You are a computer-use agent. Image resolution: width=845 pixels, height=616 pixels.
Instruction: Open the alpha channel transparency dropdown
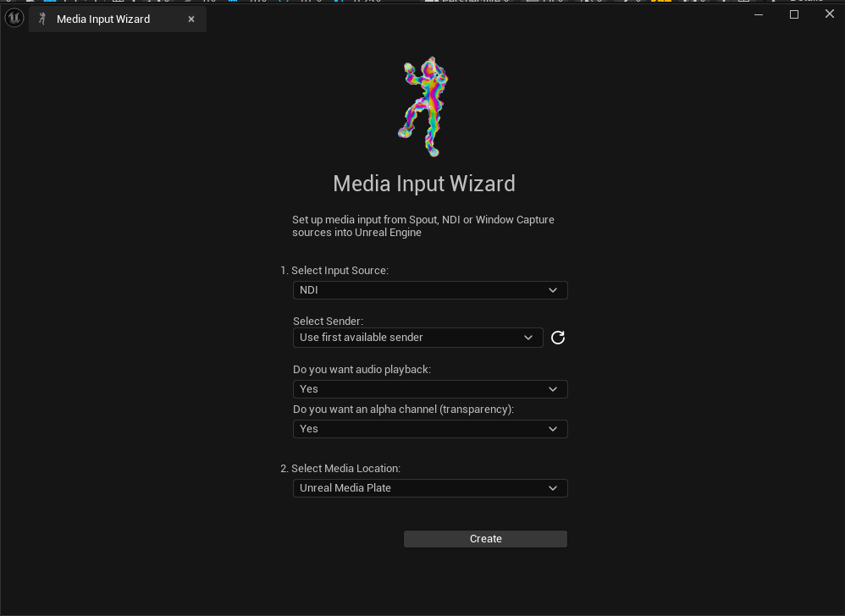430,429
